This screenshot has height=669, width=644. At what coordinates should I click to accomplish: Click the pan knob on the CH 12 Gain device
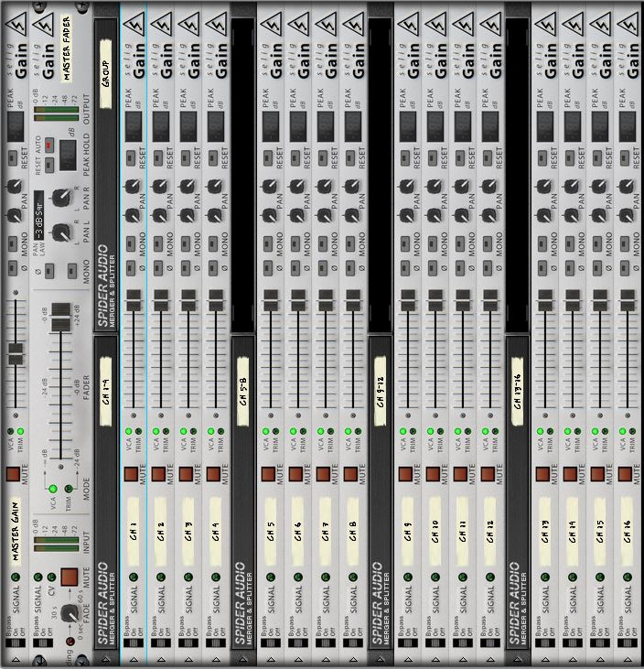click(489, 187)
